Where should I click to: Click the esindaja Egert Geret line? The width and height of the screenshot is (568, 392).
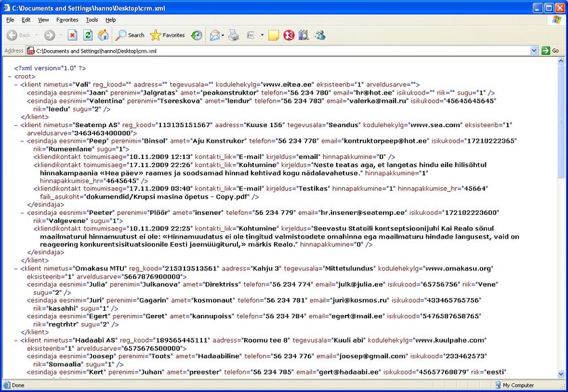pyautogui.click(x=254, y=320)
